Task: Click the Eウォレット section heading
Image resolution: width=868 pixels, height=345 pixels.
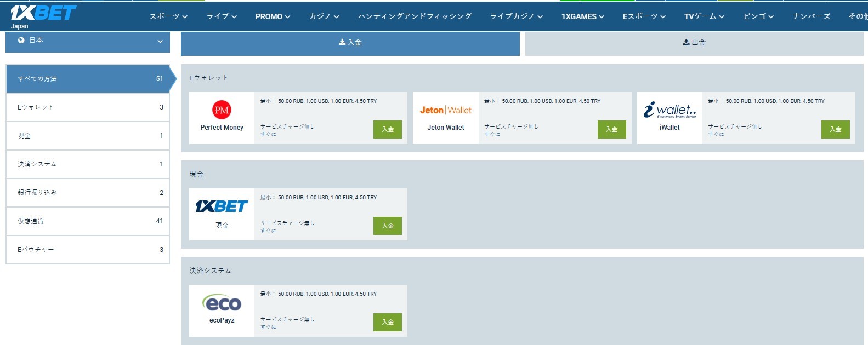Action: [x=209, y=78]
